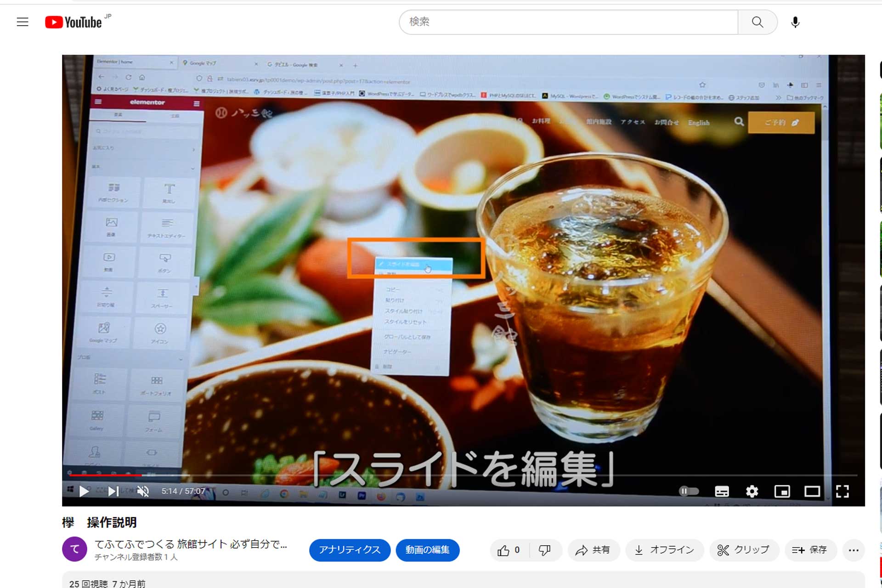Click the magnifier search button

click(x=758, y=22)
